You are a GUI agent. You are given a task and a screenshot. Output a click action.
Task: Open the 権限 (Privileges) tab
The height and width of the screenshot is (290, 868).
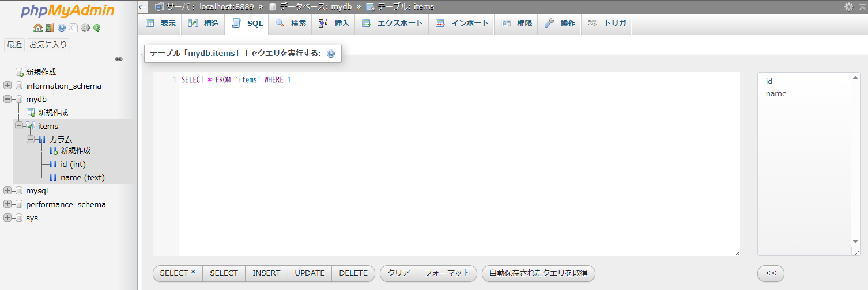click(x=516, y=24)
